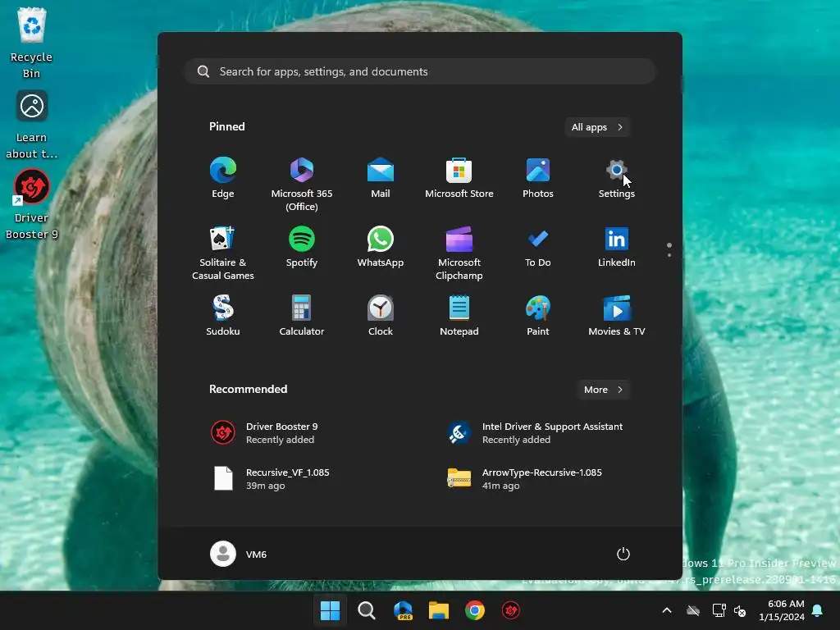840x630 pixels.
Task: Click the power button in Start menu
Action: click(623, 554)
